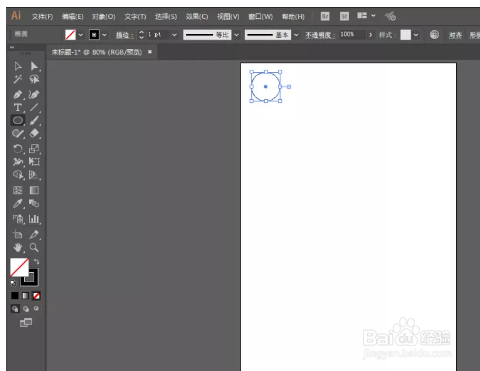480x371 pixels.
Task: Enable Draw Normal mode
Action: tap(15, 309)
